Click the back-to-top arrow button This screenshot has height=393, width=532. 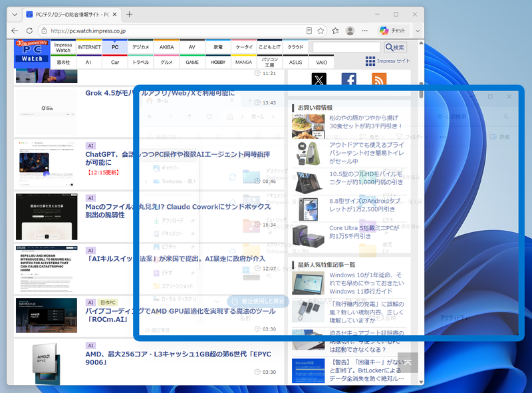click(x=408, y=362)
